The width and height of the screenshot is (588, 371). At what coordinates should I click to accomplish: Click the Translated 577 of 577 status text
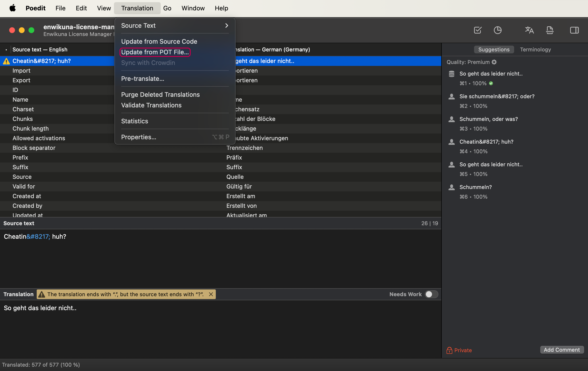(x=41, y=365)
